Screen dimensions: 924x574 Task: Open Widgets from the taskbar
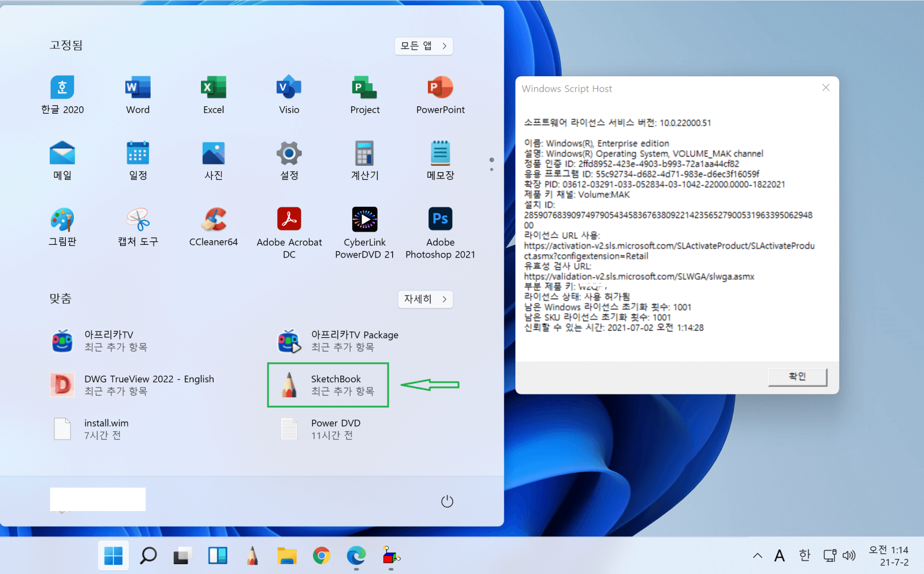pyautogui.click(x=218, y=556)
